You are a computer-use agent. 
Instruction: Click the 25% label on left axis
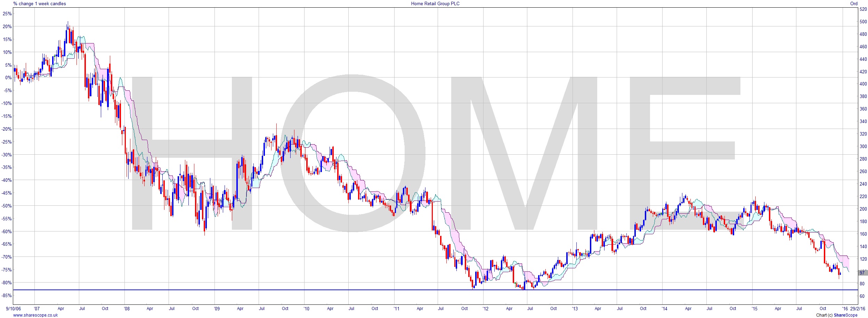click(7, 14)
